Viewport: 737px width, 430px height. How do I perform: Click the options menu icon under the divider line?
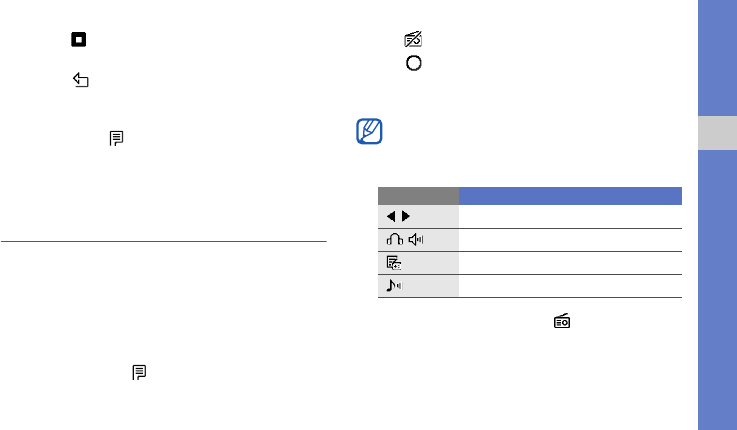point(139,372)
